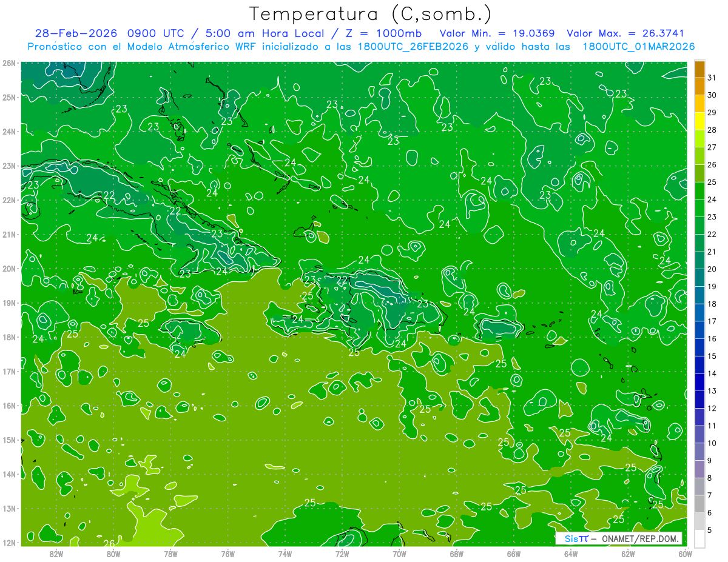Screen dimensions: 728x562
Task: Click the latitude axis label "16N"
Action: tap(9, 406)
